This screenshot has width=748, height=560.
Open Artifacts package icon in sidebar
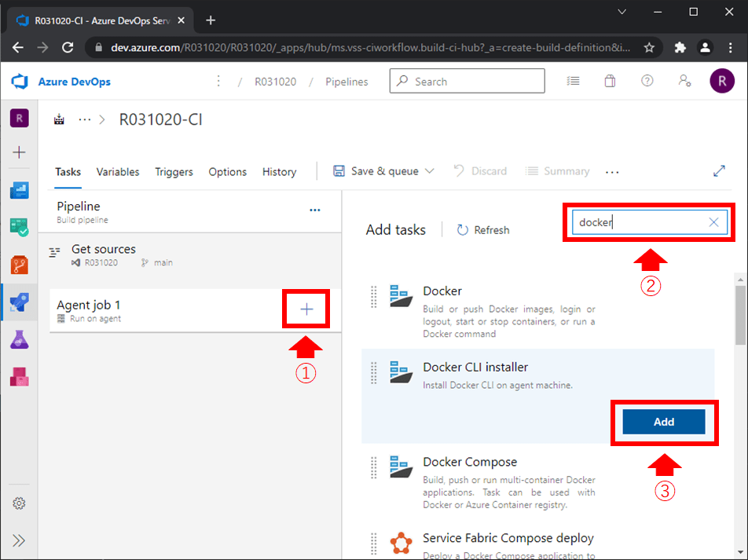click(x=19, y=377)
